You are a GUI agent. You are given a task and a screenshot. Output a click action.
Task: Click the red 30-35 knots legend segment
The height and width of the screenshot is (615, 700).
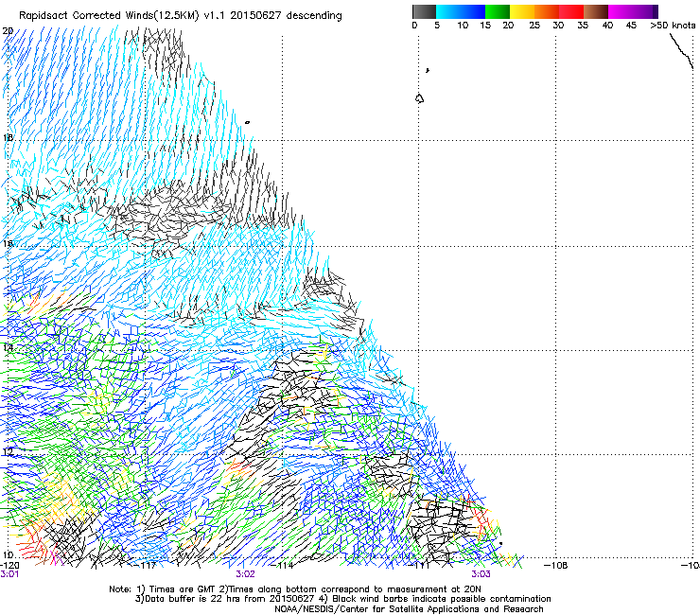571,11
